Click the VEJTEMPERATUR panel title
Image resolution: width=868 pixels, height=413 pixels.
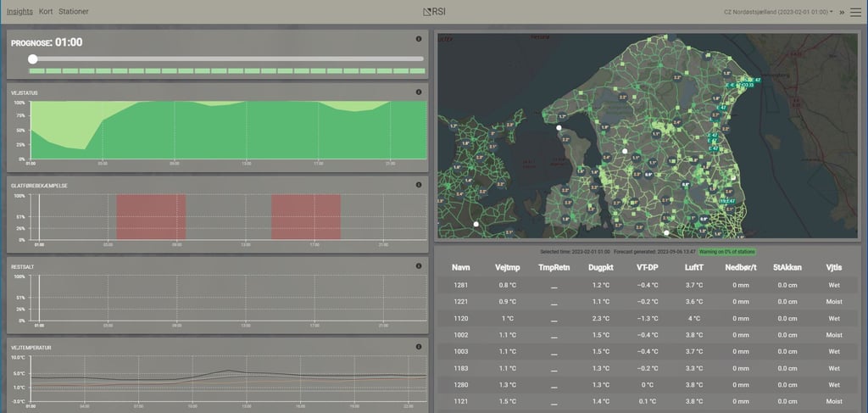point(31,348)
